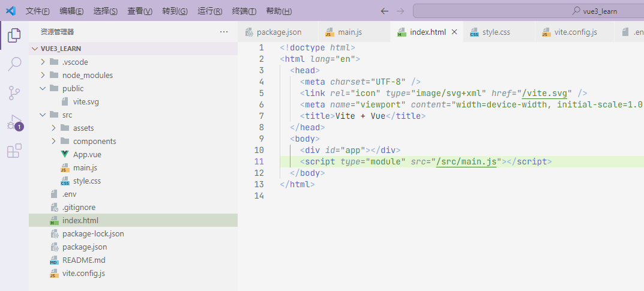The height and width of the screenshot is (291, 644).
Task: Open the 文件(F) menu
Action: tap(38, 11)
